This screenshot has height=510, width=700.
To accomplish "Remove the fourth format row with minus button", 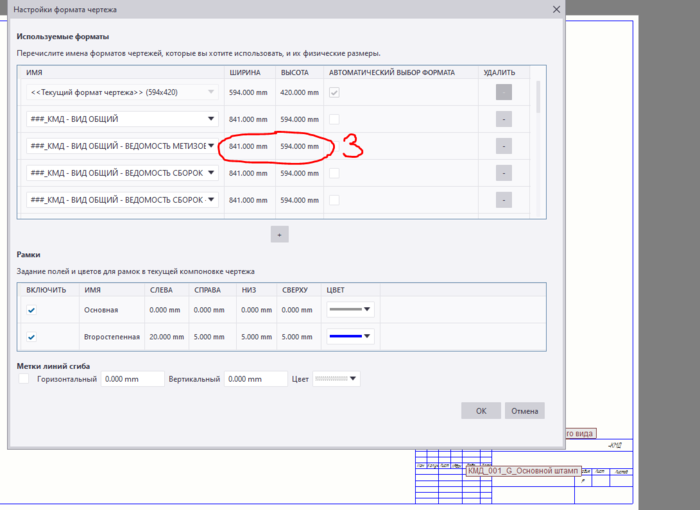I will [x=504, y=173].
